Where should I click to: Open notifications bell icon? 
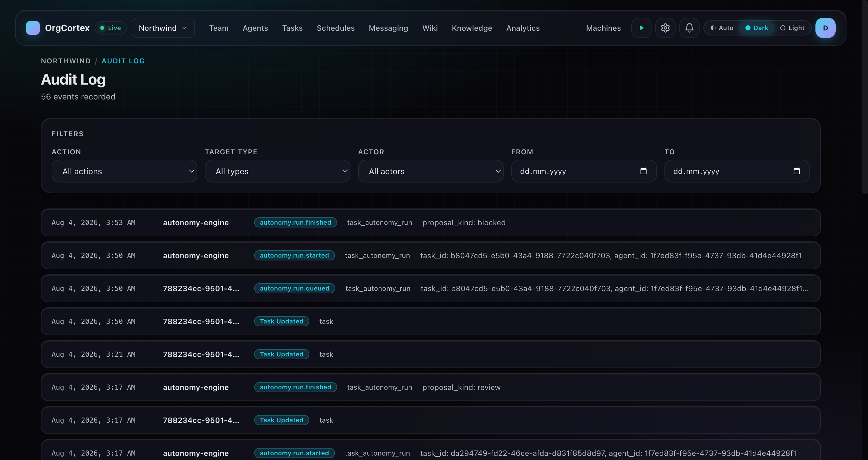[x=689, y=28]
